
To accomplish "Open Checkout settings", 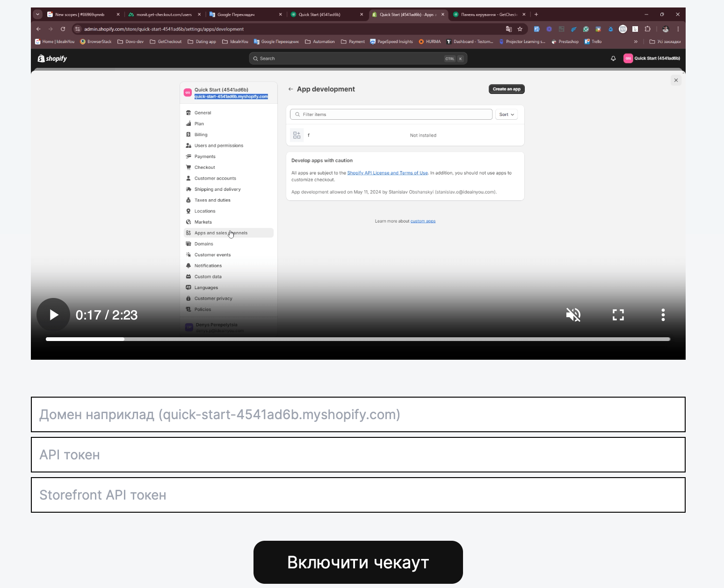I will tap(229, 167).
